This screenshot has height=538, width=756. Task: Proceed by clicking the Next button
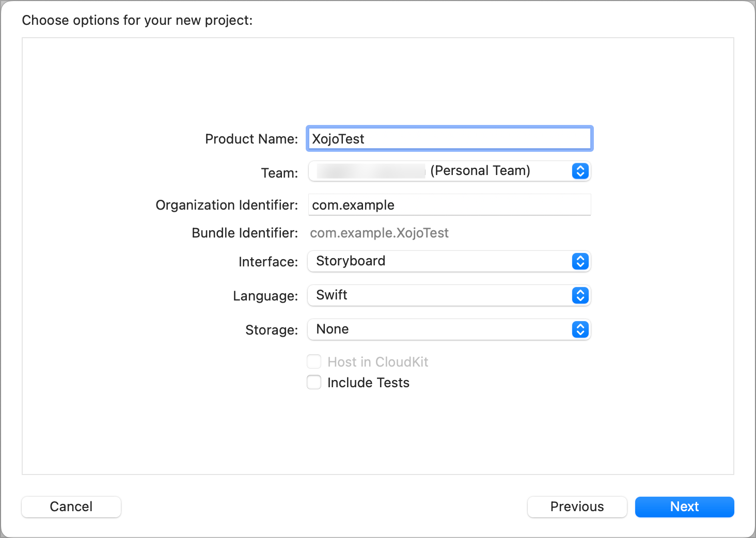pyautogui.click(x=684, y=507)
